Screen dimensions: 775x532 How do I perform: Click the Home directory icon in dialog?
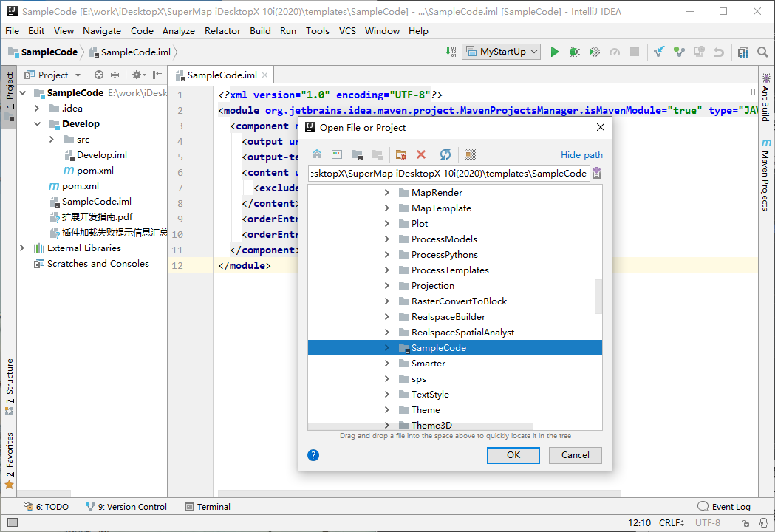click(317, 154)
